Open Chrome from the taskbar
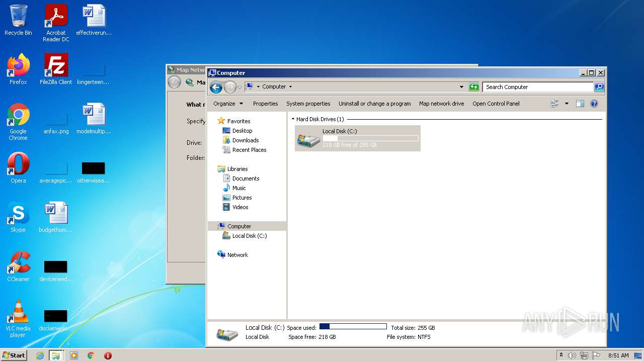The image size is (644, 362). (91, 355)
